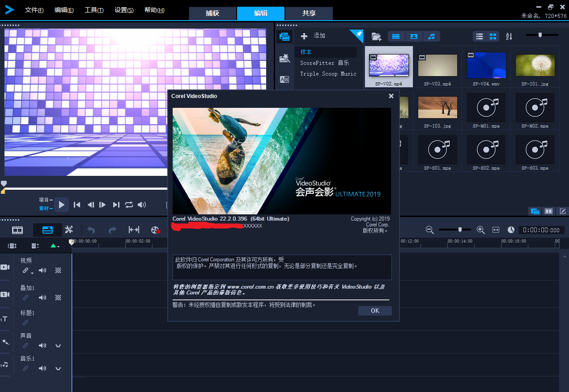Open the 设置 menu
This screenshot has width=569, height=392.
coord(124,10)
